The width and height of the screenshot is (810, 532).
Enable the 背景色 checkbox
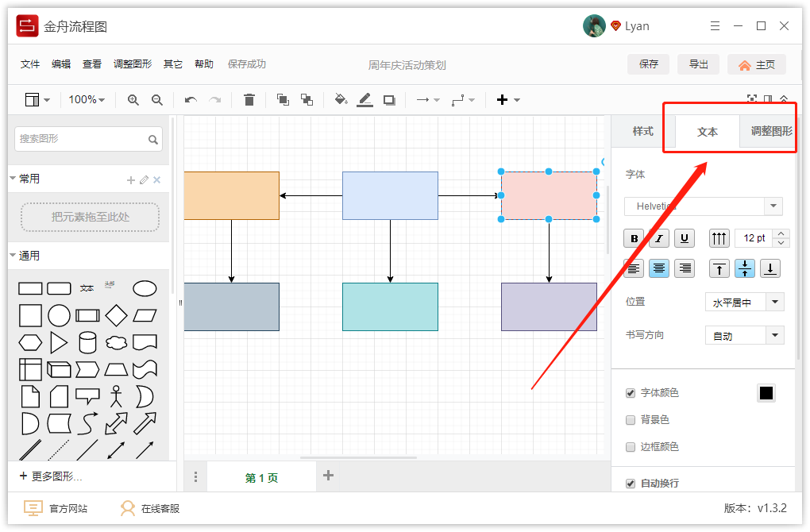630,419
